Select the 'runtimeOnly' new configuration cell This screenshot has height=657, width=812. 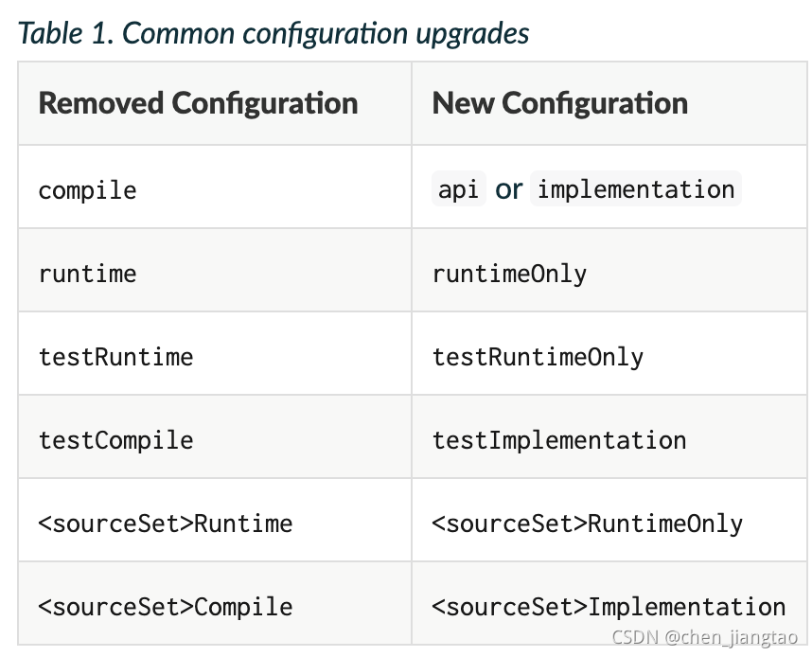point(509,274)
